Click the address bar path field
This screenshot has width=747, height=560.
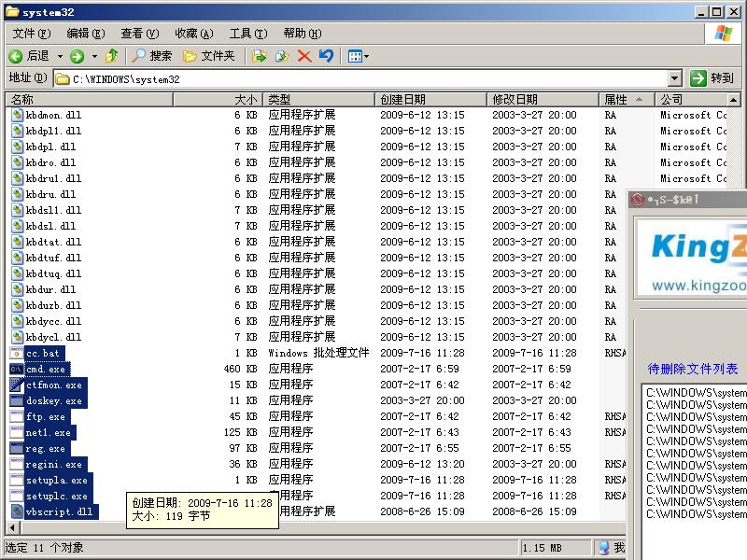click(364, 79)
